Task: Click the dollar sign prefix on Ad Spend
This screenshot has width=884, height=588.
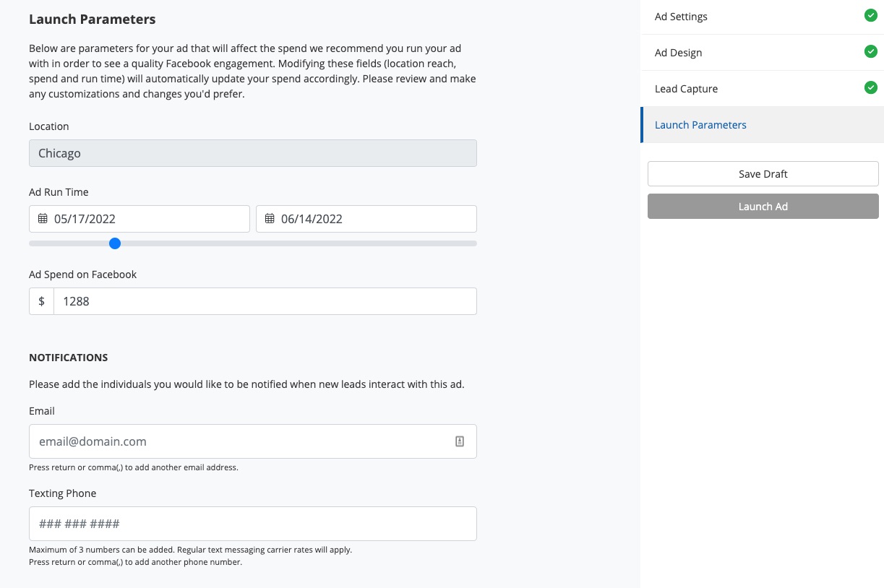Action: pos(42,301)
